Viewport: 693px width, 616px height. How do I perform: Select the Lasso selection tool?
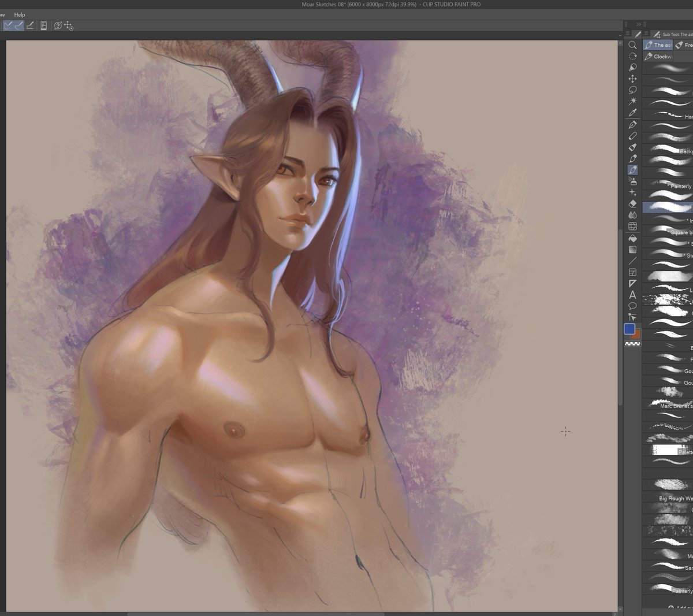pos(632,90)
